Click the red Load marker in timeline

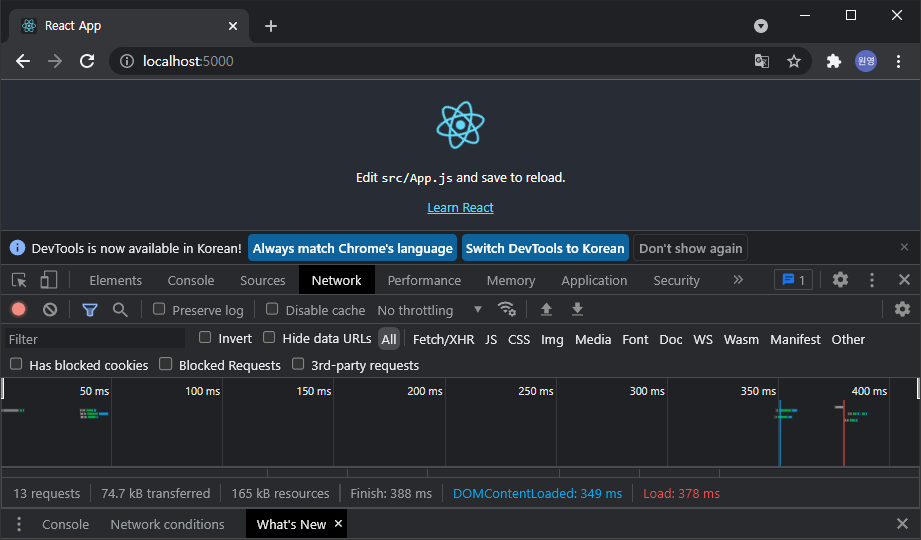point(844,434)
